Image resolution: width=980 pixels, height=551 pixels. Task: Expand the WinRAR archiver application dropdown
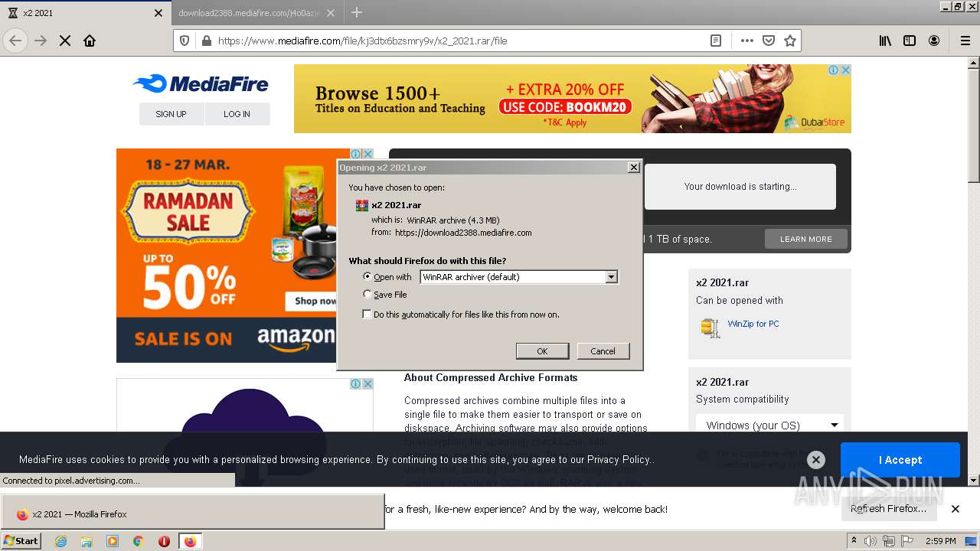611,277
